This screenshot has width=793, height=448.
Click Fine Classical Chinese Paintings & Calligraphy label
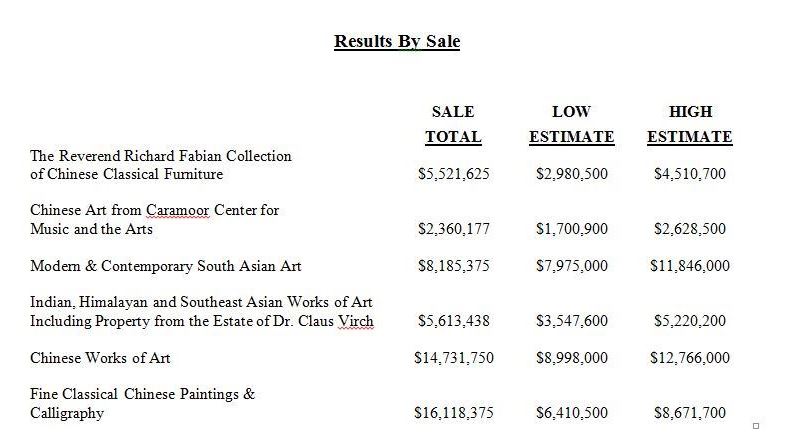[143, 403]
